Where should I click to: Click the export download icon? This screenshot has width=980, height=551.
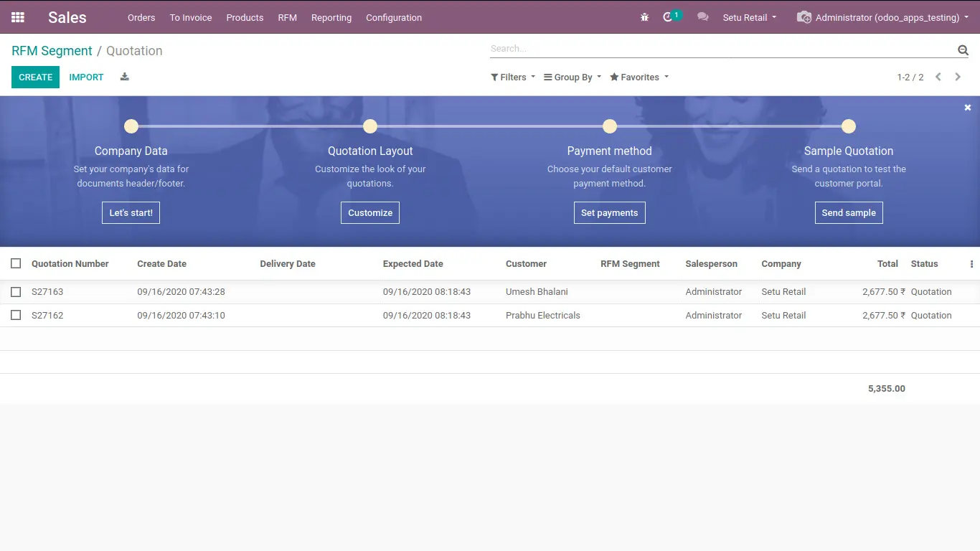pyautogui.click(x=125, y=77)
